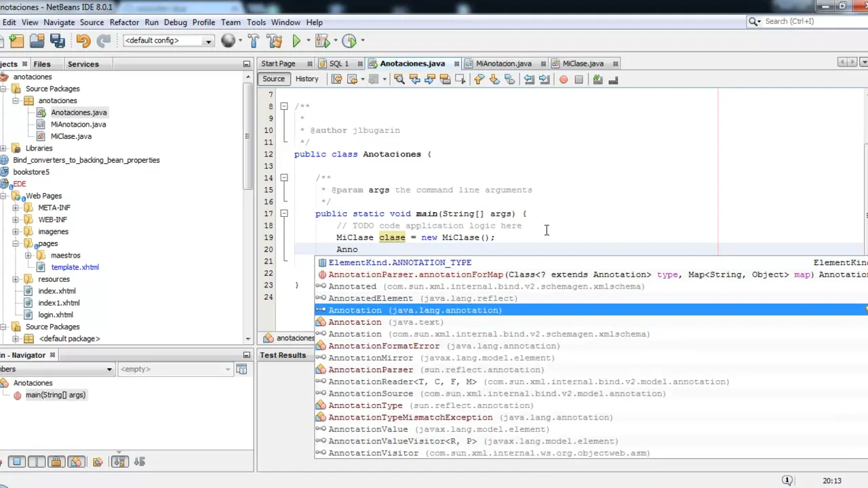Open the Debug menu
The height and width of the screenshot is (488, 868).
coord(175,22)
